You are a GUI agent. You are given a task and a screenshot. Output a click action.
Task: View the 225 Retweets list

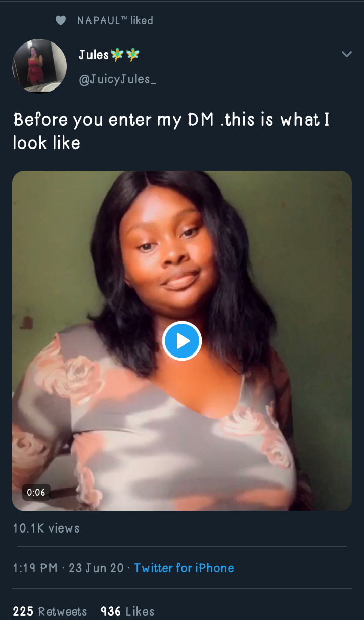tap(50, 612)
